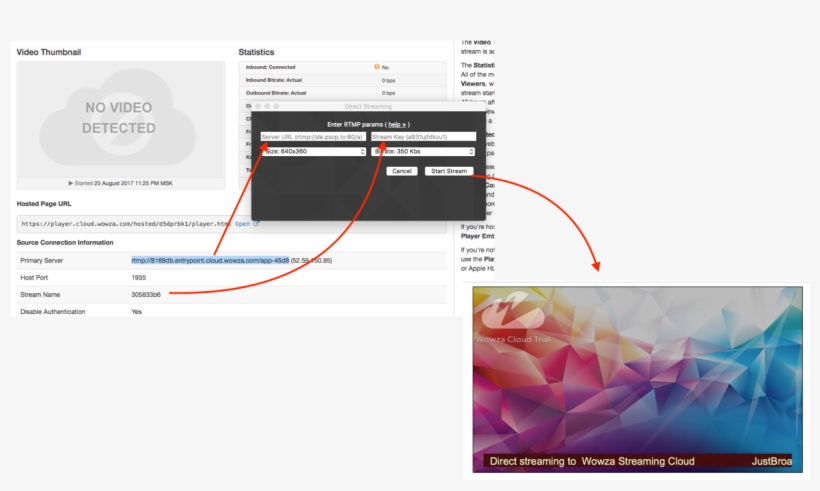Image resolution: width=820 pixels, height=491 pixels.
Task: Click the Inbound Bitrate: Actual row label
Action: point(274,80)
